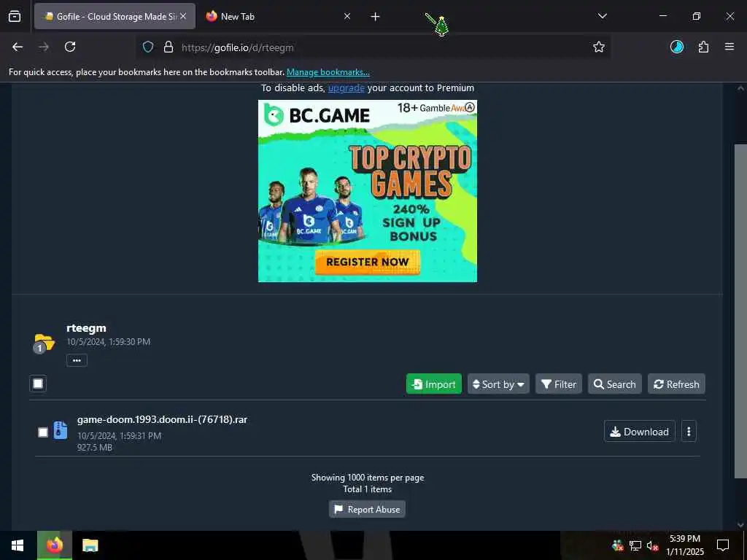Open Firefox View icon in tab bar
Viewport: 747px width, 560px height.
click(x=15, y=17)
